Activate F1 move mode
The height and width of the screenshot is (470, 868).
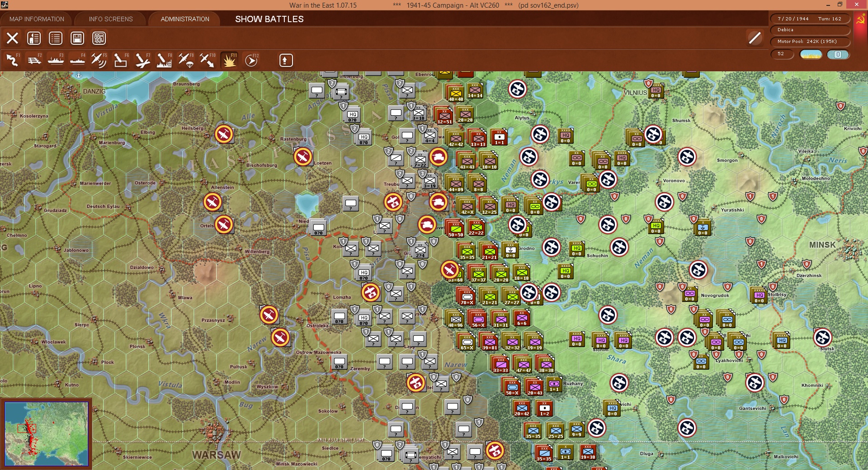point(12,60)
